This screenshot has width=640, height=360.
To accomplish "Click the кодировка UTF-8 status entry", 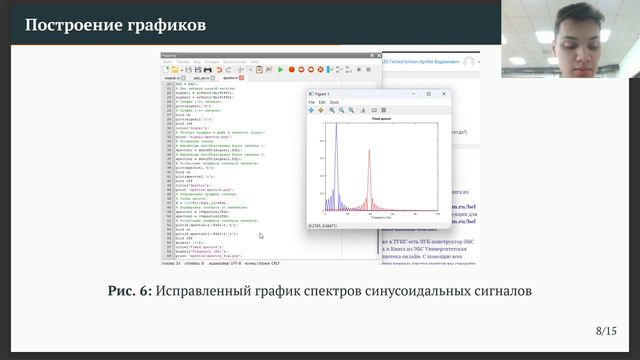I will [225, 263].
